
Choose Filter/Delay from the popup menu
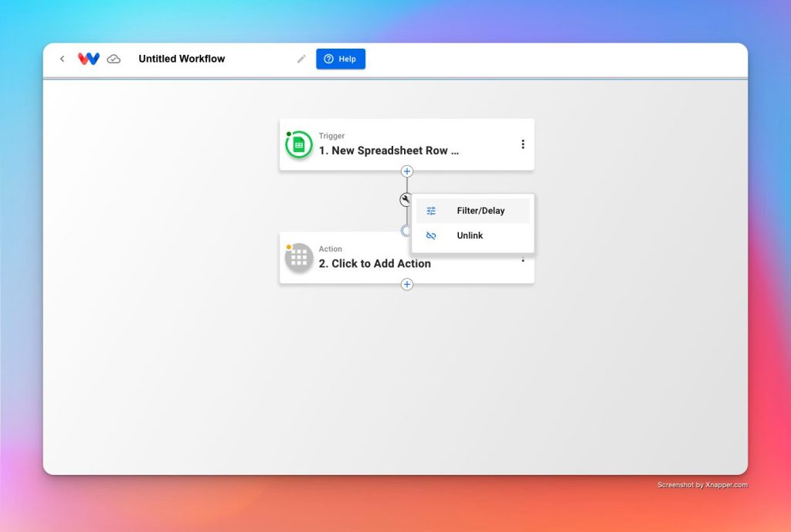tap(473, 211)
